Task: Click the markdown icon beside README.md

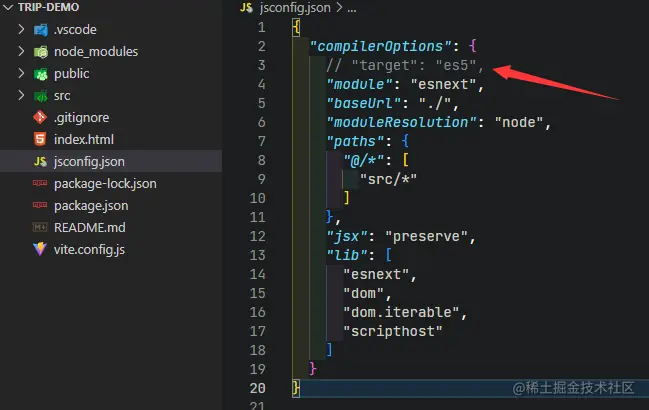Action: coord(40,227)
